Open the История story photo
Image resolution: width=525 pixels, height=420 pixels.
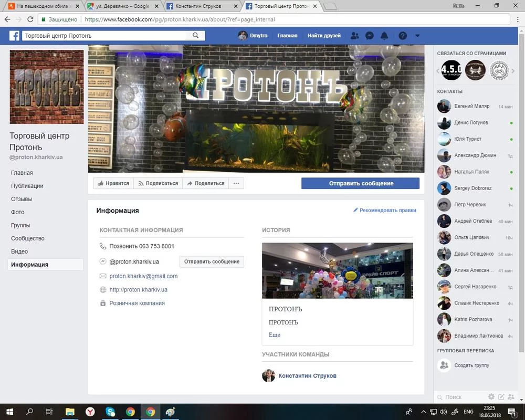(337, 270)
